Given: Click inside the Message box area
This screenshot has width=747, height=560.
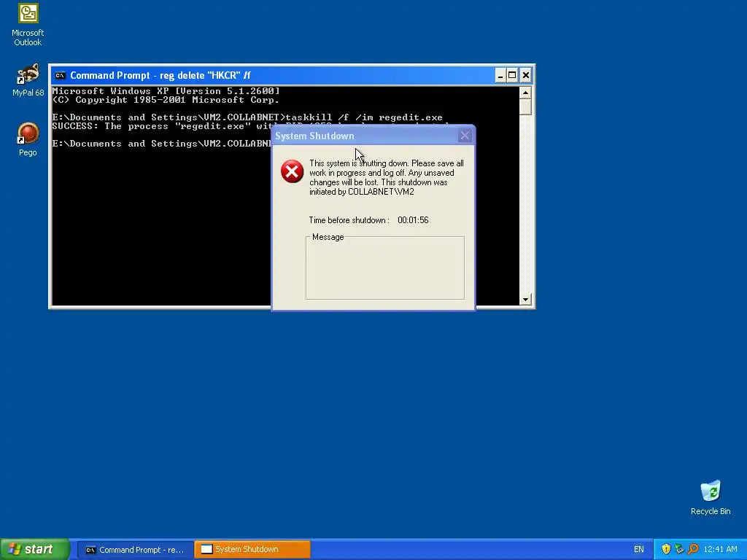Looking at the screenshot, I should [385, 270].
